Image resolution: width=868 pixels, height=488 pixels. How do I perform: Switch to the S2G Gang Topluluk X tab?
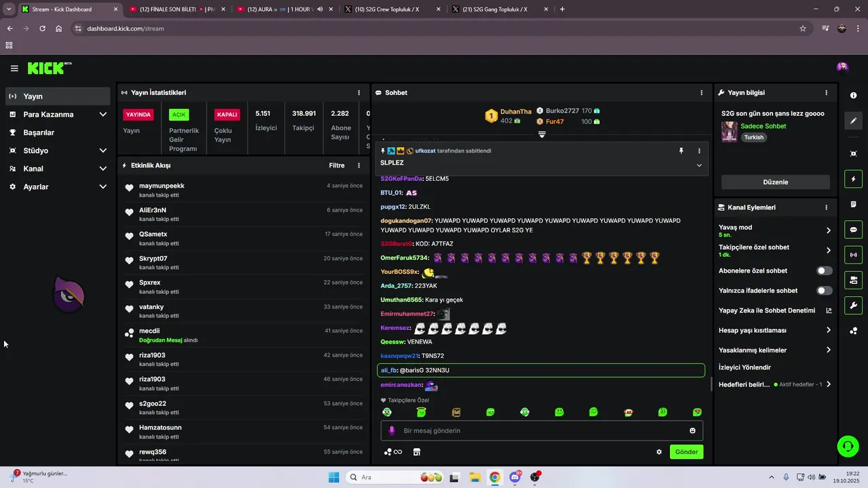500,9
